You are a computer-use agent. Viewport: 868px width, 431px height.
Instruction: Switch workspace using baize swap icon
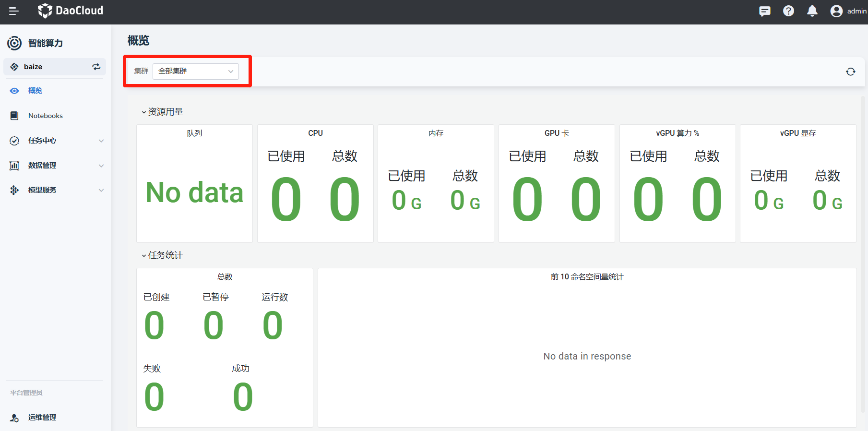coord(96,67)
